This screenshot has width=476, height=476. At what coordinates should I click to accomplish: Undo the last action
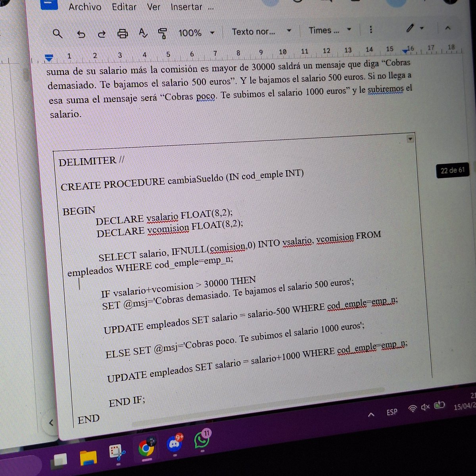pyautogui.click(x=81, y=34)
